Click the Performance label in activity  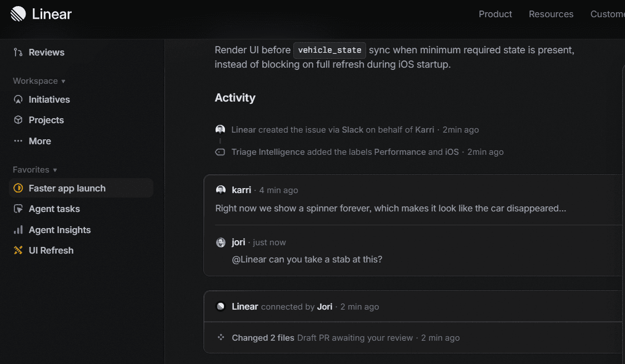pos(400,152)
